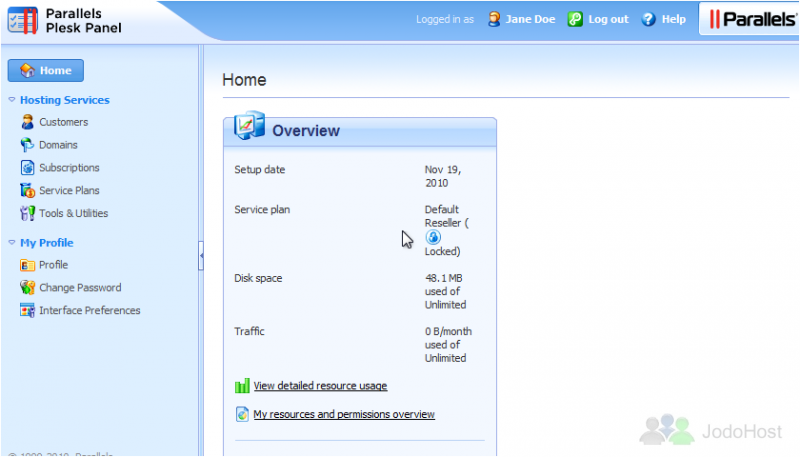Open Tools & Utilities

click(x=73, y=213)
